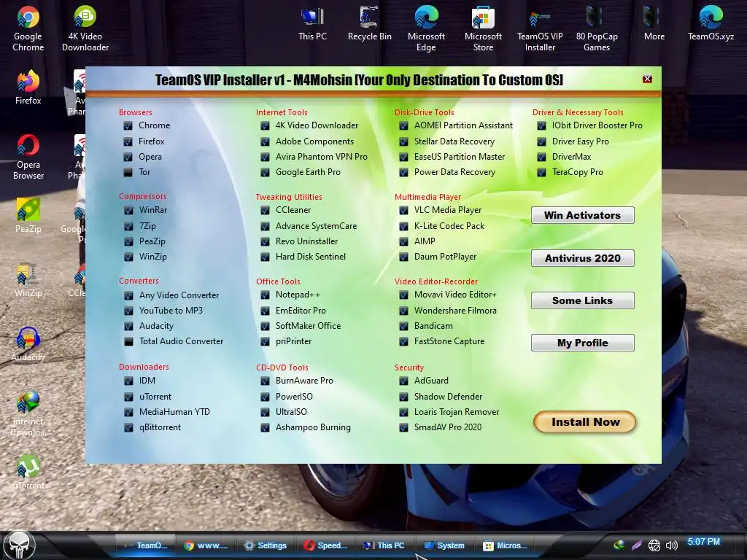Open WinZip desktop icon

(x=28, y=280)
